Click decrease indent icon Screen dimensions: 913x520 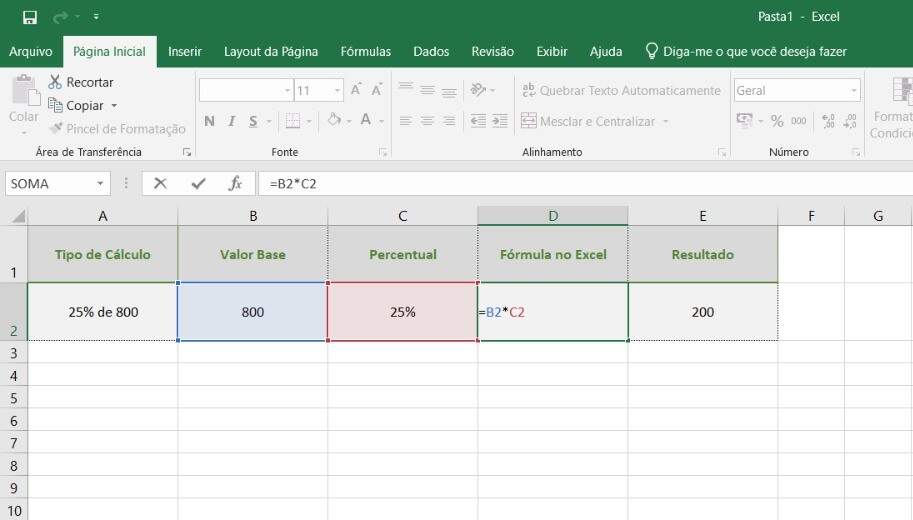pos(478,121)
